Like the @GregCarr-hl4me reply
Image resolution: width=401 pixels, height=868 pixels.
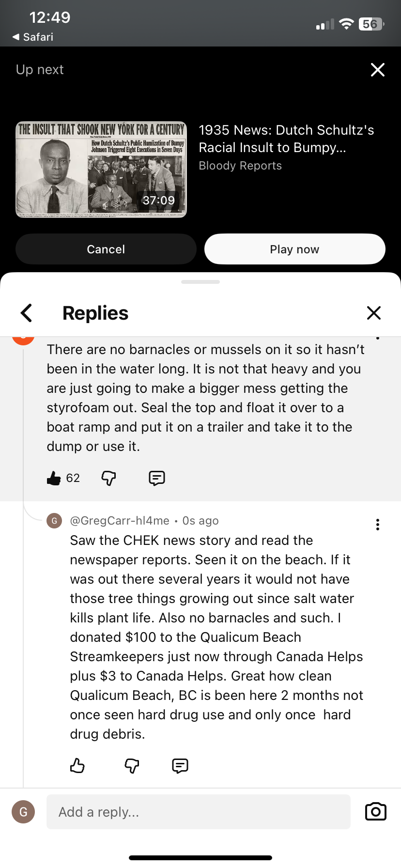[77, 765]
